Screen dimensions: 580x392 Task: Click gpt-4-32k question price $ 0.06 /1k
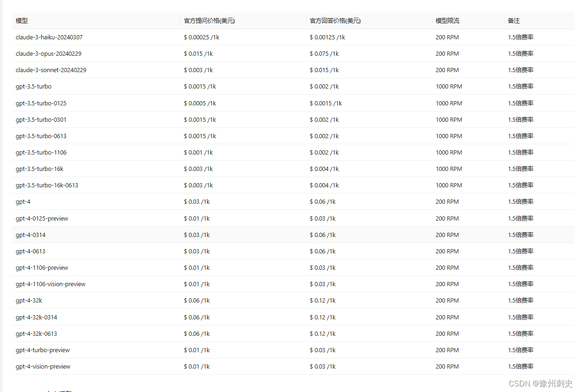197,300
